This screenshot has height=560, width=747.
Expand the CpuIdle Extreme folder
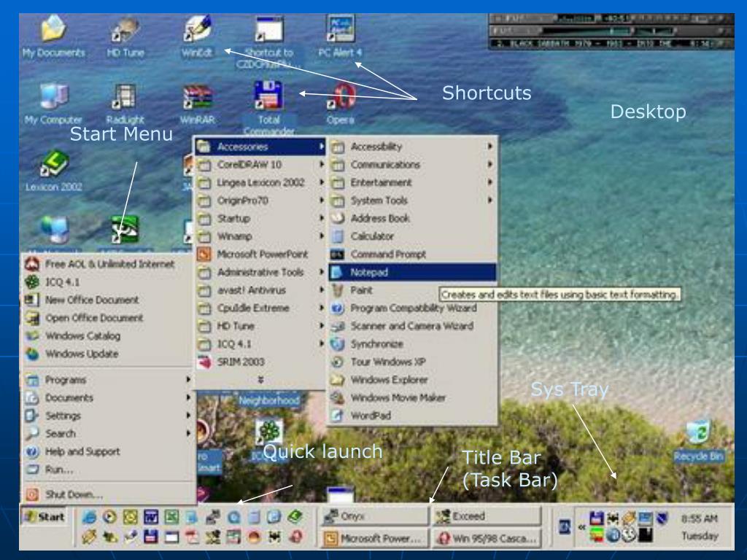260,308
